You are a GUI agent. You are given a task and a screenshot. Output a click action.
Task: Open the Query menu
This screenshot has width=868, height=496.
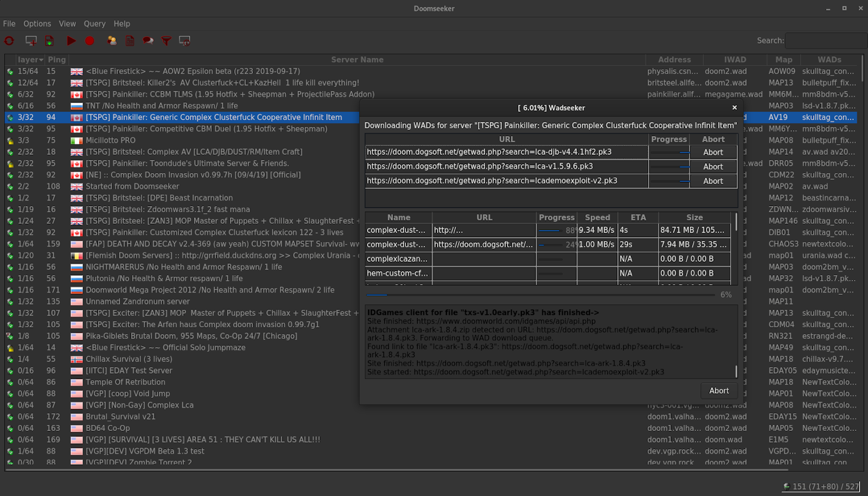pyautogui.click(x=94, y=24)
